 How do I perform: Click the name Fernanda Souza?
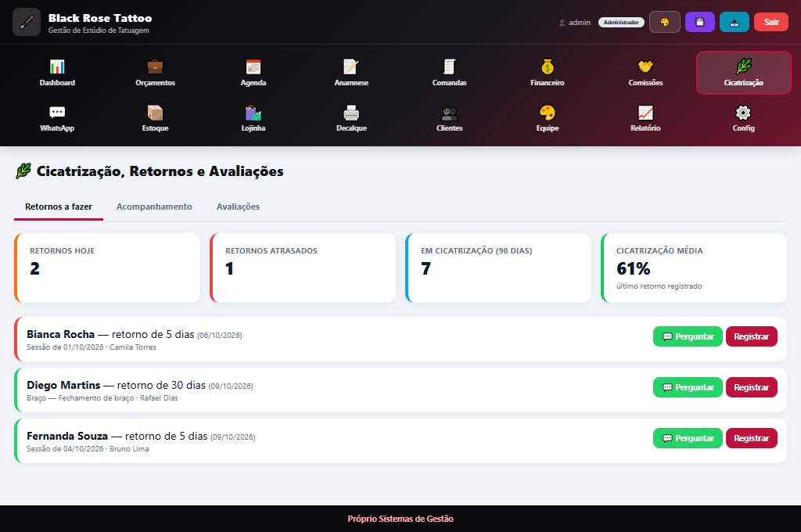[x=67, y=436]
